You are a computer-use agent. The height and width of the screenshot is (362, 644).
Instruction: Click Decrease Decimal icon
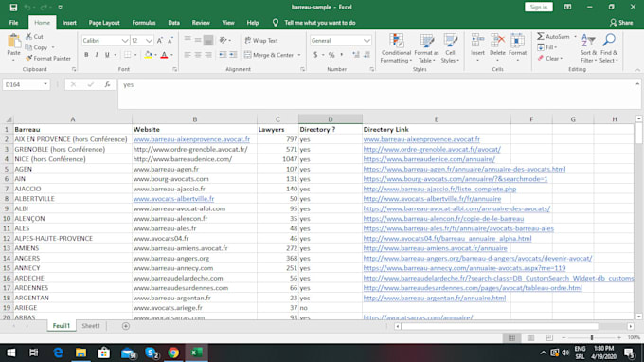point(367,55)
